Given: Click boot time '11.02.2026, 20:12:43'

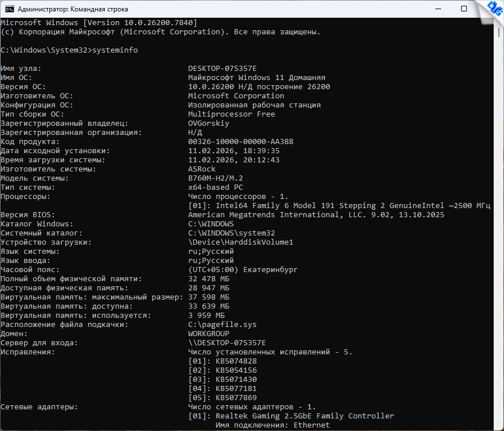Looking at the screenshot, I should [234, 160].
